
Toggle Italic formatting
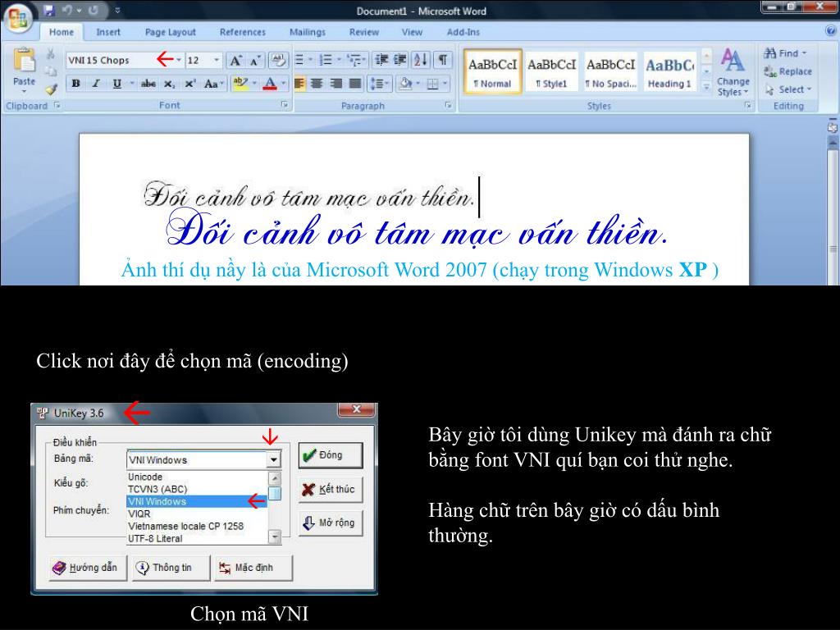tap(96, 84)
